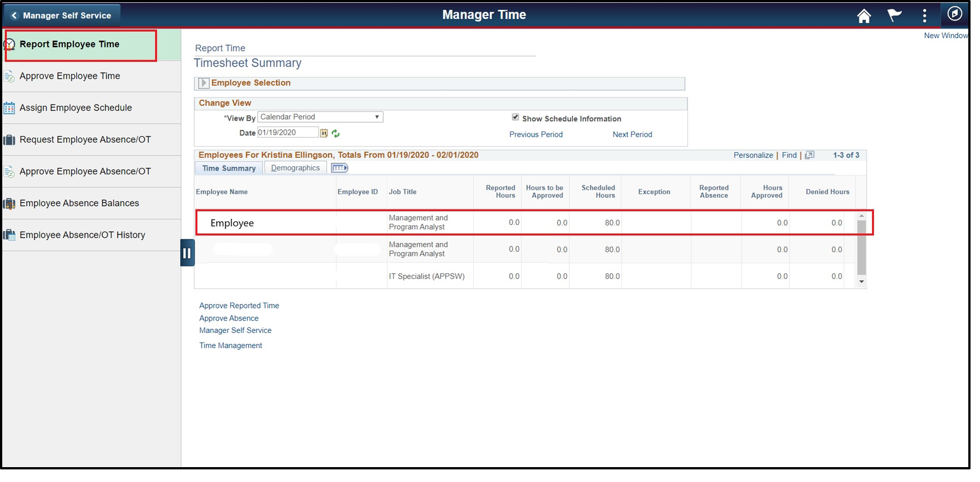Select the Assign Employee Schedule calendar icon
This screenshot has width=980, height=482.
[x=9, y=108]
